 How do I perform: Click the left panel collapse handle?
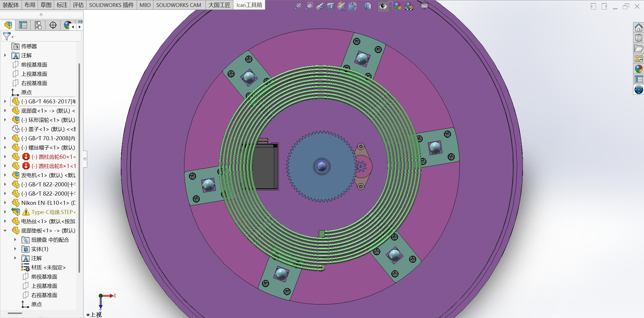click(85, 159)
